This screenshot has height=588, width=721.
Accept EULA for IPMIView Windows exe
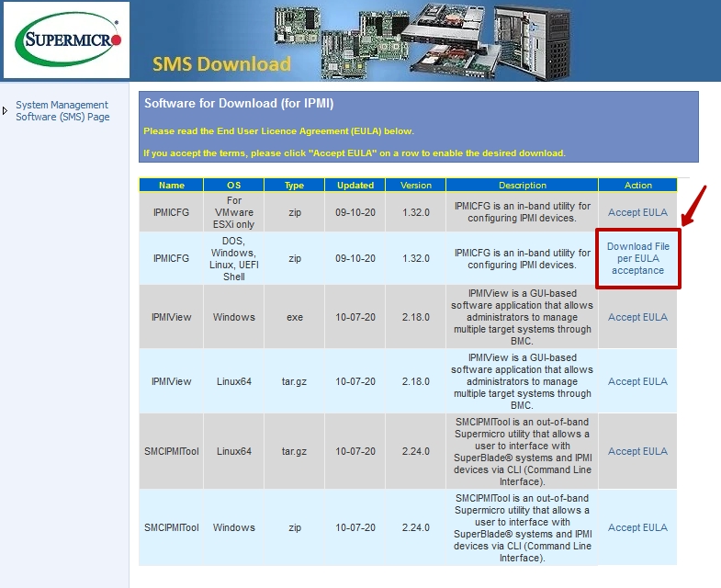pyautogui.click(x=637, y=317)
